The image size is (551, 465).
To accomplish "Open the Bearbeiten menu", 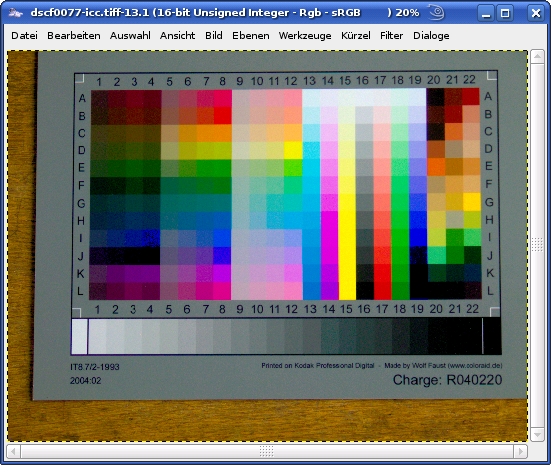I will click(x=74, y=35).
